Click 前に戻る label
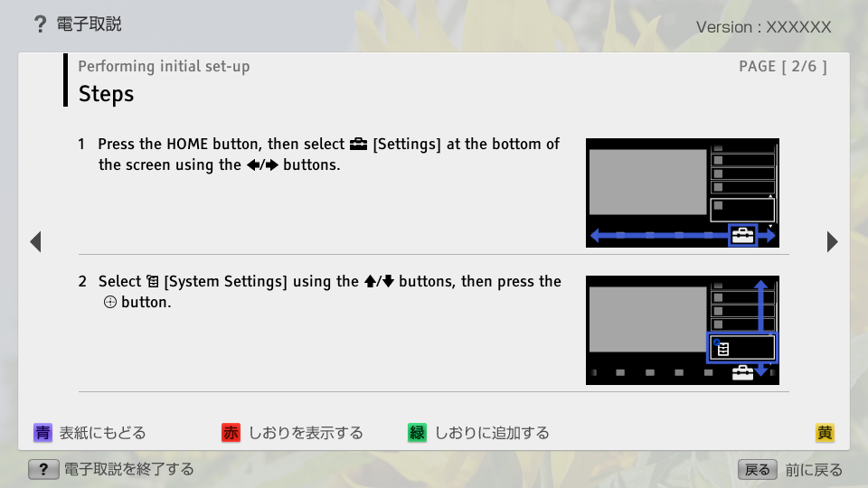 click(814, 470)
